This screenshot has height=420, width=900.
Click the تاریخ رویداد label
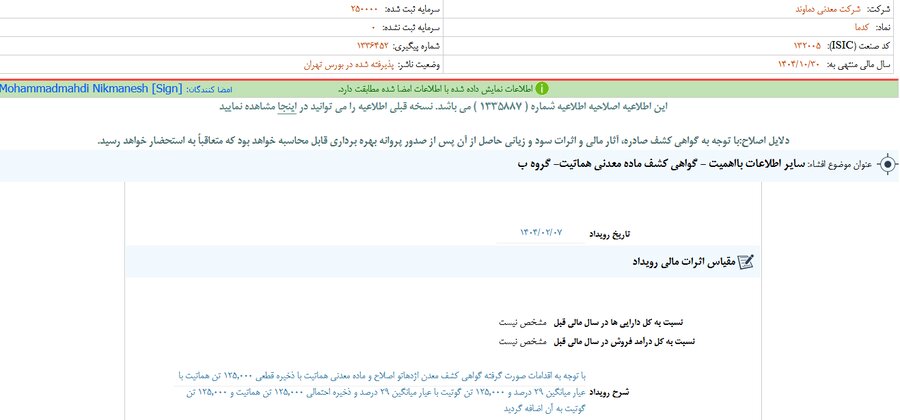coord(610,234)
